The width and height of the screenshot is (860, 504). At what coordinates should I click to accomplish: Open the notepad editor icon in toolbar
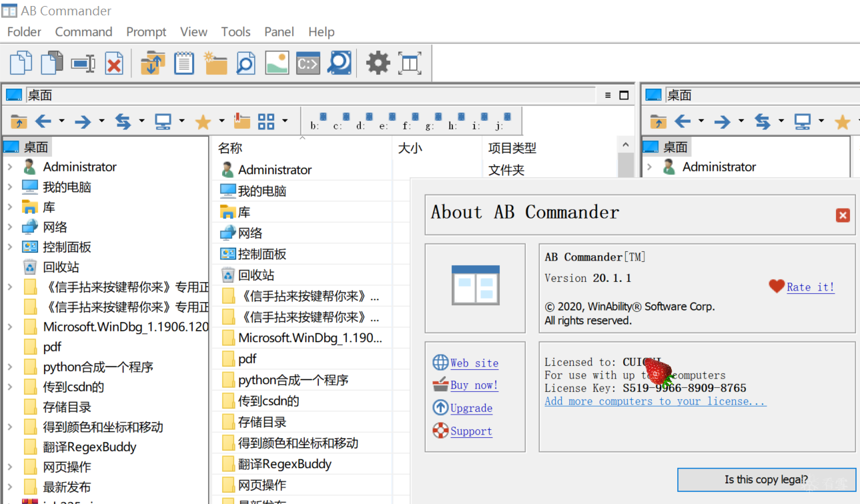[184, 63]
